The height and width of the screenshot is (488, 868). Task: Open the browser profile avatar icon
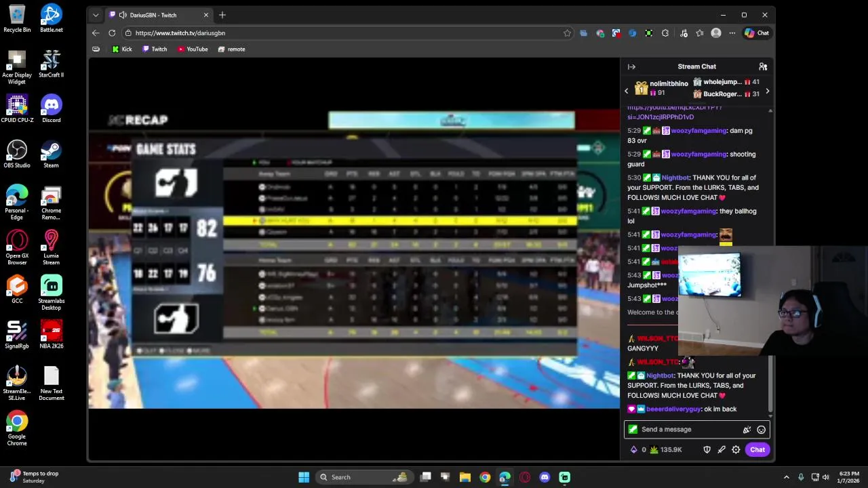[716, 33]
